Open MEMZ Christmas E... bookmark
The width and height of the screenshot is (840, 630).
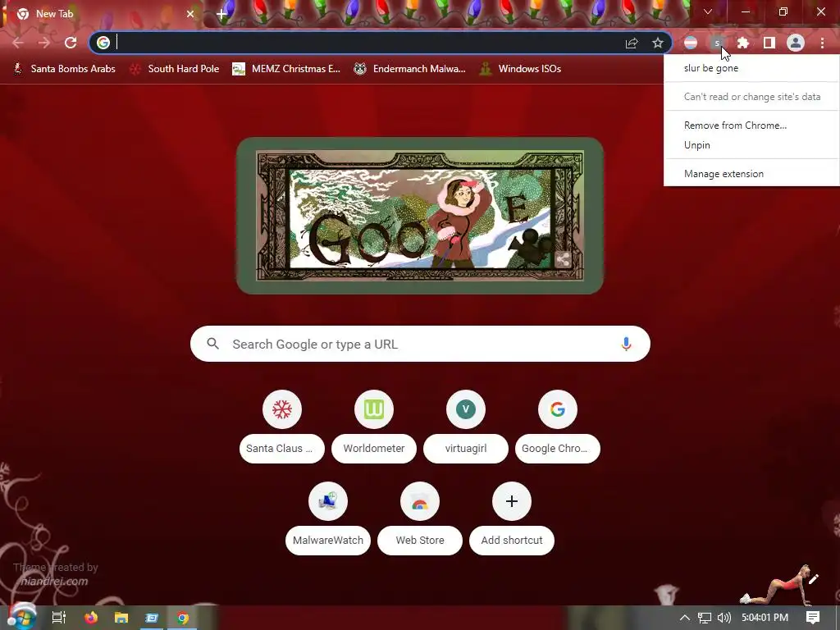(x=286, y=69)
